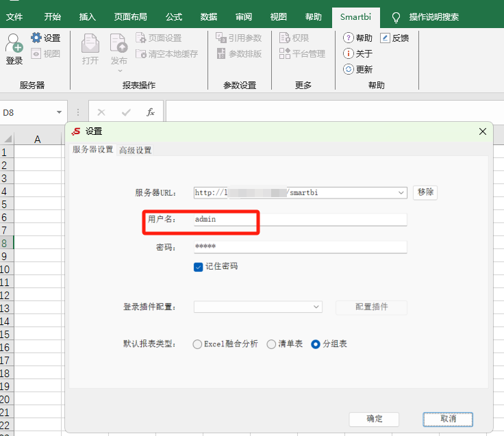Click the formula bar cancel X
Viewport: 504px width, 436px height.
(101, 112)
